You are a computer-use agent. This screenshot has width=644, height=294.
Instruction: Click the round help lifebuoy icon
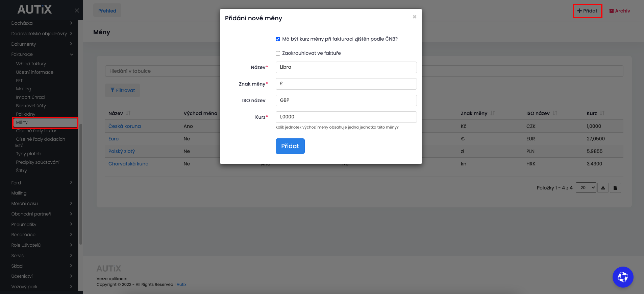coord(623,277)
